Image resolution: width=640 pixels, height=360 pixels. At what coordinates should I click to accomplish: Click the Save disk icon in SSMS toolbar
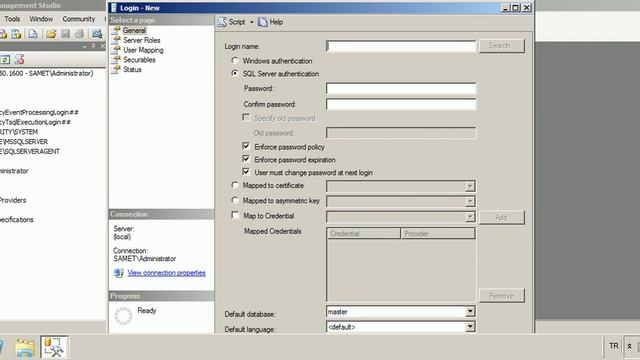65,34
